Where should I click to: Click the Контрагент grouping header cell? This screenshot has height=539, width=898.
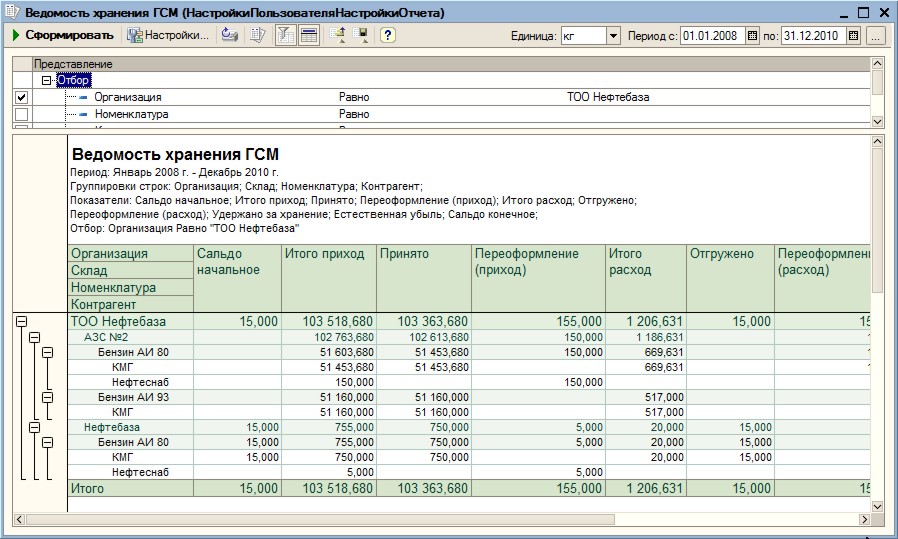(x=131, y=304)
